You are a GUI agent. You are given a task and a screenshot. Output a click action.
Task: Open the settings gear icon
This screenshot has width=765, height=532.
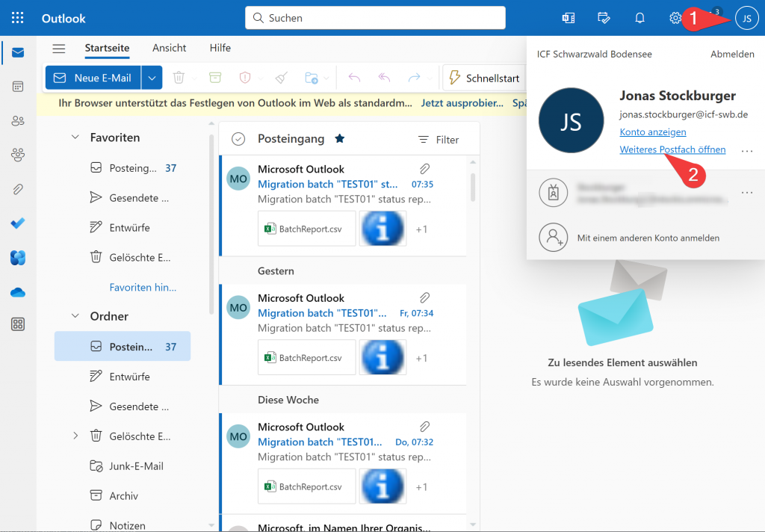[675, 18]
